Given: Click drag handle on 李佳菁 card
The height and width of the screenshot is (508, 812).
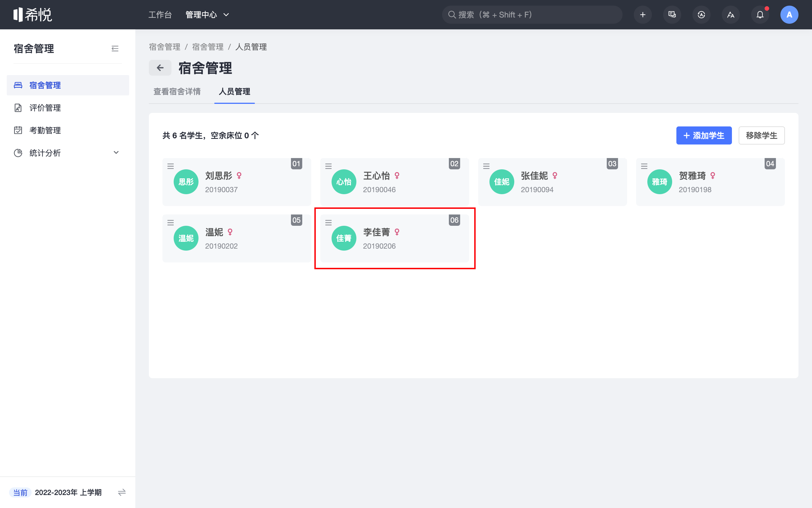Looking at the screenshot, I should pyautogui.click(x=328, y=223).
